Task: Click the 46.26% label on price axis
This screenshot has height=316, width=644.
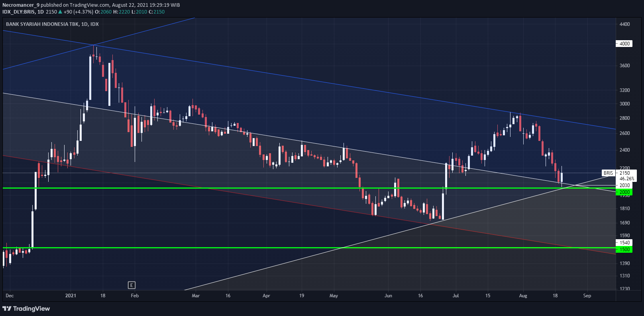Action: tap(627, 178)
